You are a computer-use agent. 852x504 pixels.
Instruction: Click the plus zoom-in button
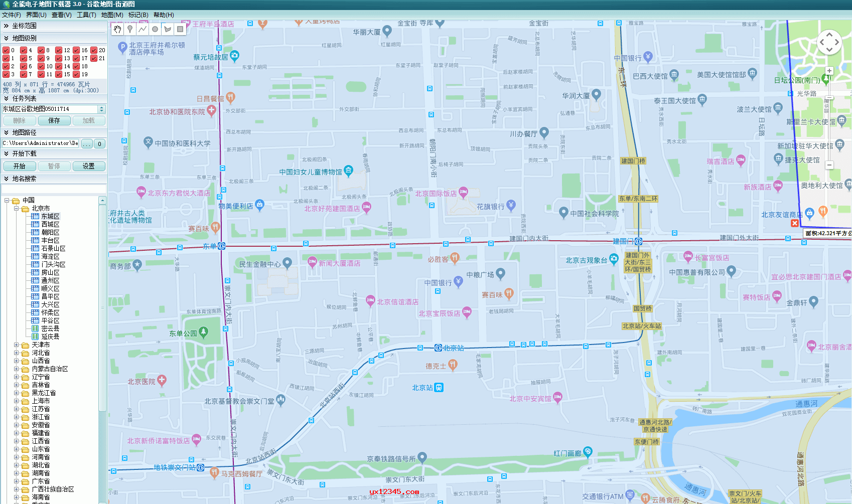(829, 71)
